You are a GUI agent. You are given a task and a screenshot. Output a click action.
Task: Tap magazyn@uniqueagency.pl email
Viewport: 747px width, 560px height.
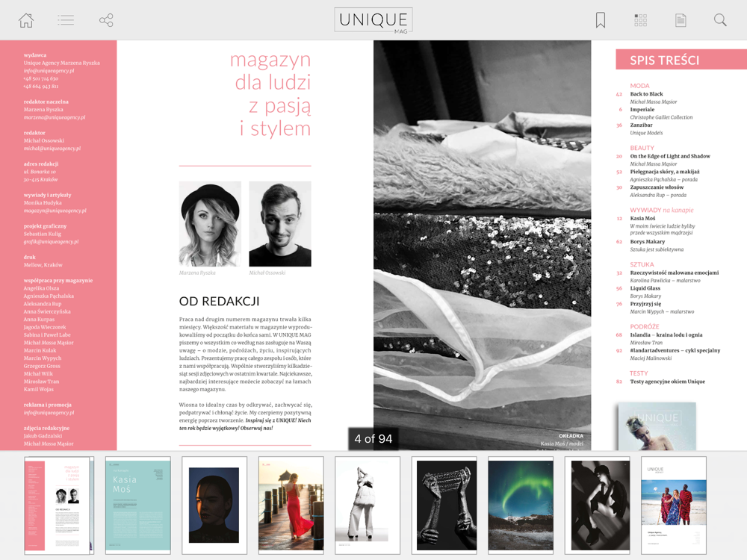click(55, 211)
